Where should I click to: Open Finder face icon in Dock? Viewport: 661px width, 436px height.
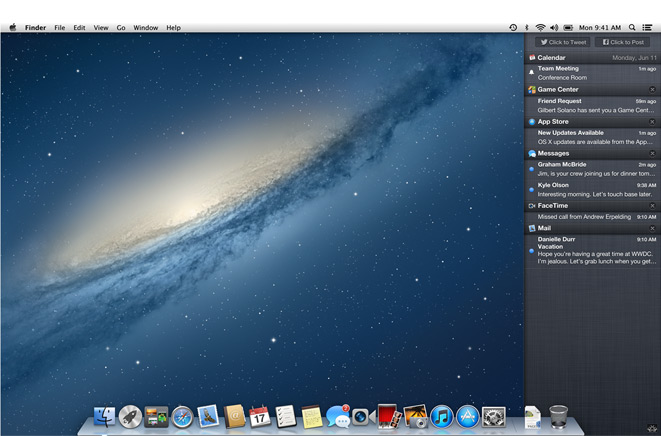tap(104, 416)
